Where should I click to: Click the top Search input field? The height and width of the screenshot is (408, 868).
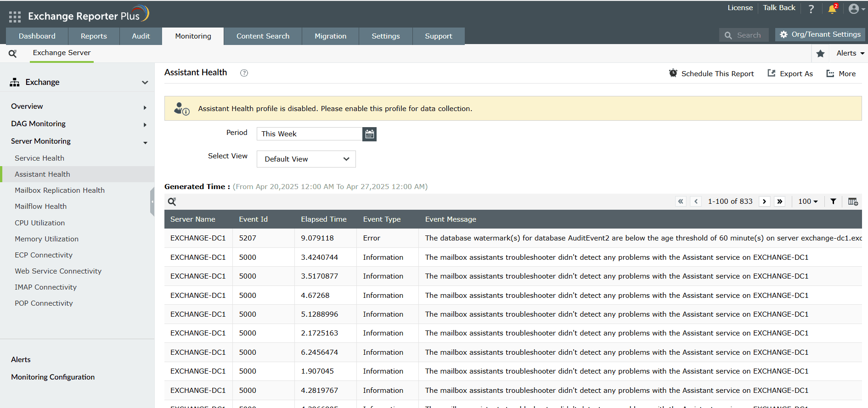744,35
